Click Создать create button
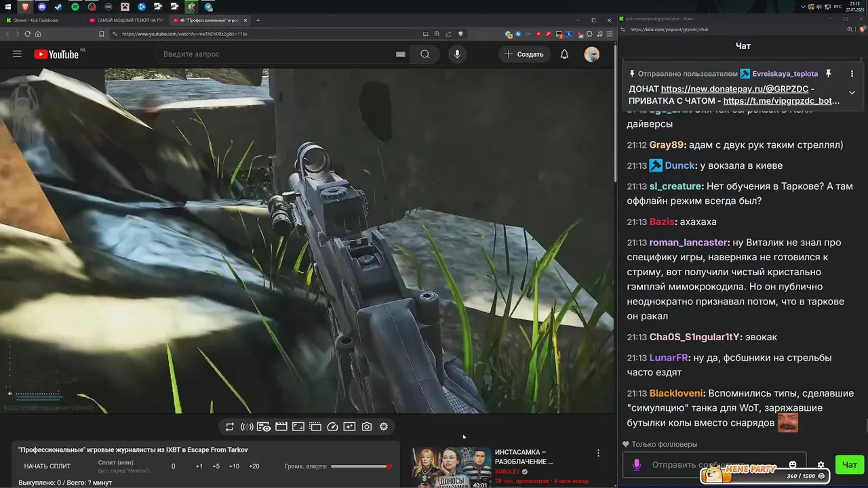 [x=525, y=54]
